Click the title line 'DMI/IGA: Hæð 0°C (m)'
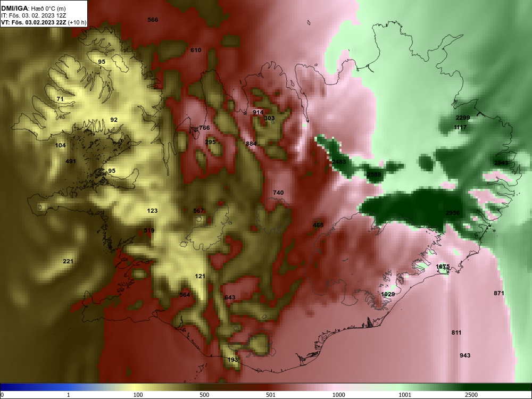Screen dimensions: 532x399 32,8
